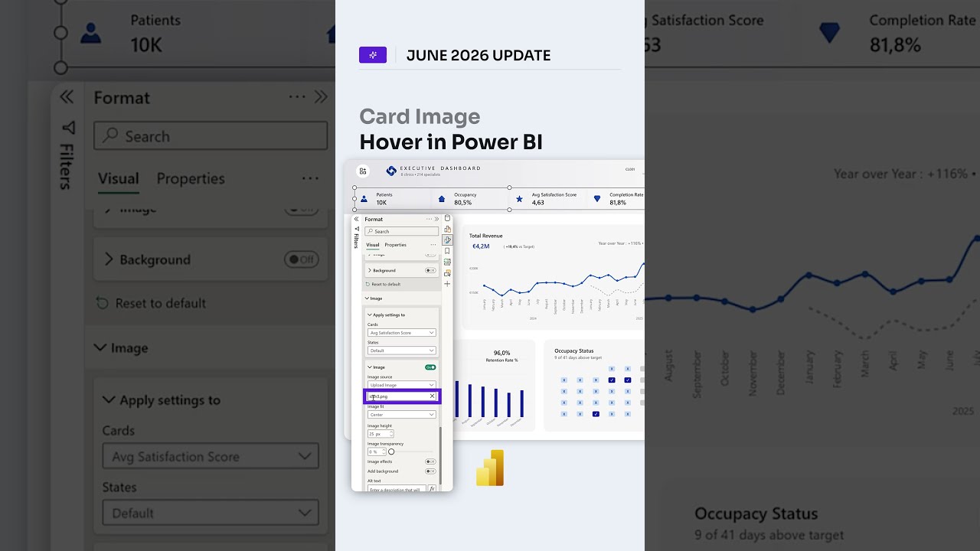Expand Background section in enlarged background pane
The height and width of the screenshot is (551, 980).
click(x=109, y=259)
